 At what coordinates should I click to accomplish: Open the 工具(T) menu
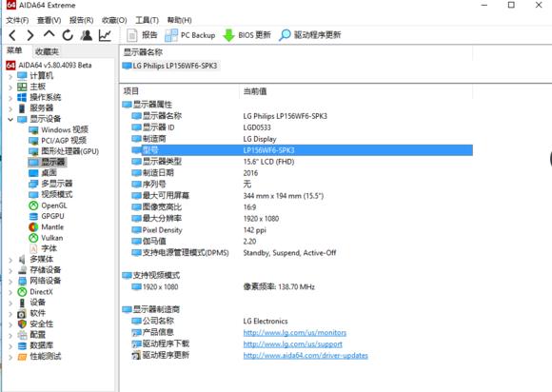[148, 20]
